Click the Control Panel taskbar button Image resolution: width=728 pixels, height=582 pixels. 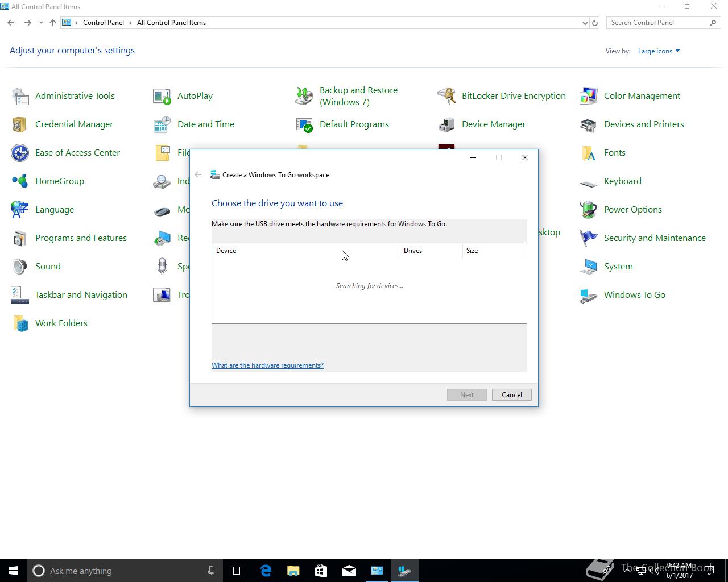(377, 571)
